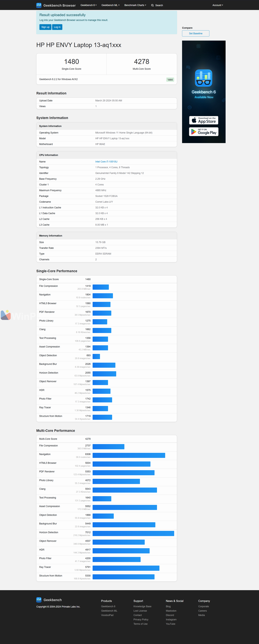Viewport: 259px width, 644px height.
Task: Click the Geekbench Browser logo icon in header
Action: tap(39, 5)
